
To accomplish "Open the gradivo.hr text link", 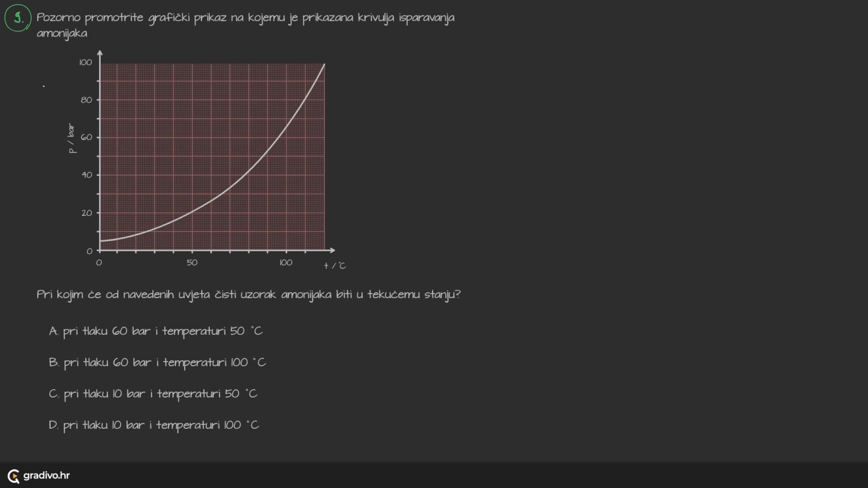I will (x=47, y=475).
